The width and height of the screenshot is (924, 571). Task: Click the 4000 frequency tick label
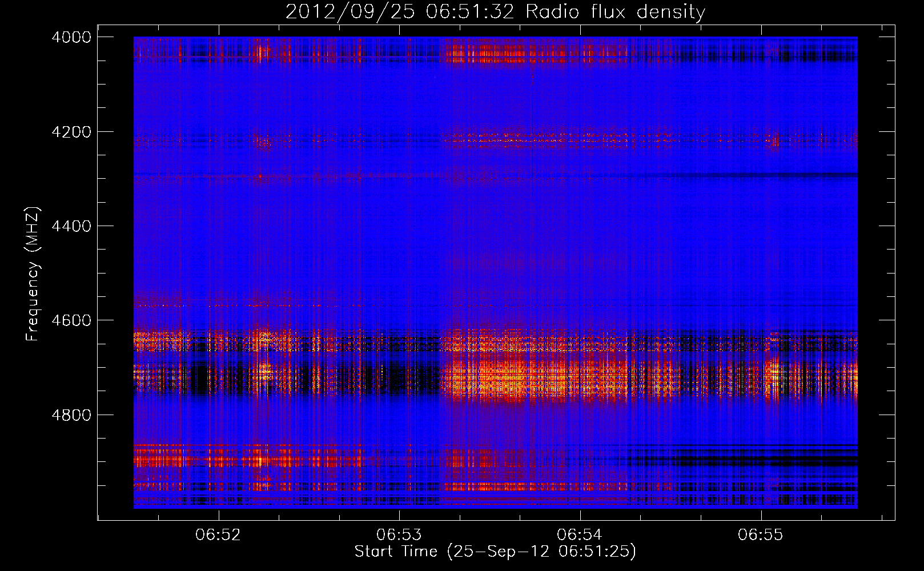(x=71, y=37)
